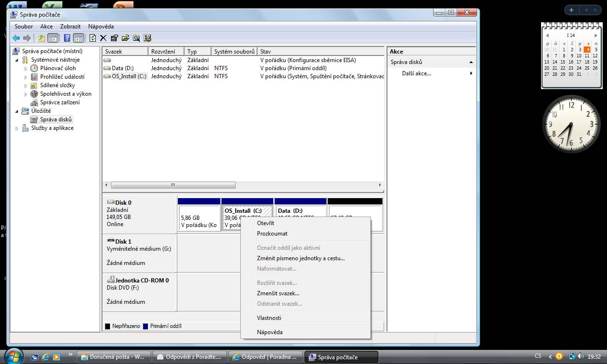Screen dimensions: 607x364
Task: Open the Nápověda menu in menu bar
Action: (101, 27)
